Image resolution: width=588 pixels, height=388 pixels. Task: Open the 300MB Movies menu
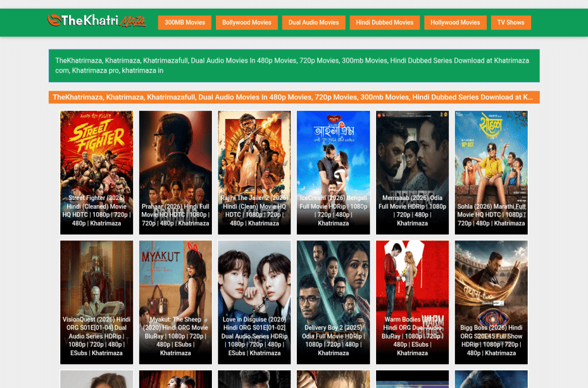click(184, 22)
